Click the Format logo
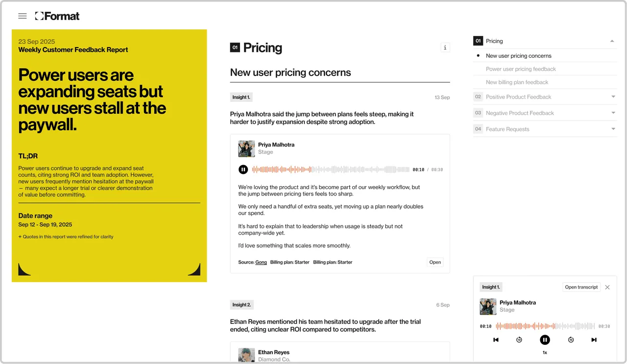The width and height of the screenshot is (627, 364). point(57,16)
